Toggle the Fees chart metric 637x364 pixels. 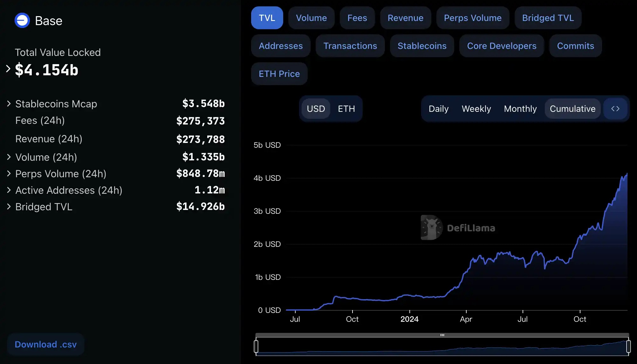point(357,18)
